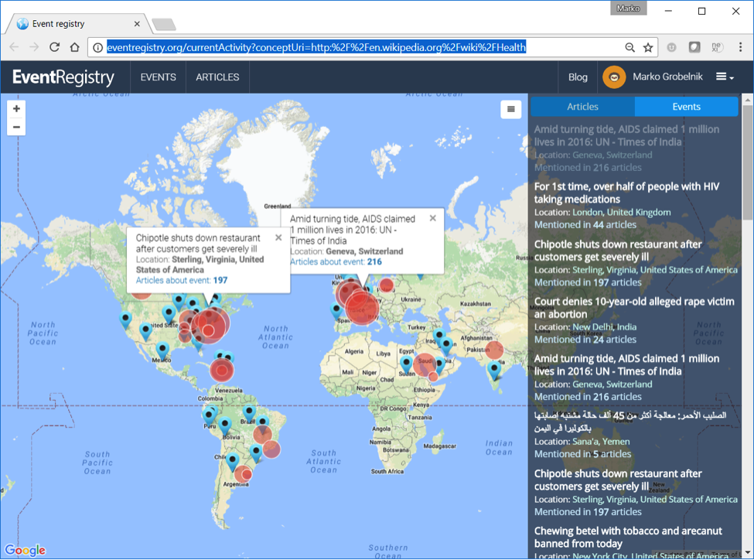754x560 pixels.
Task: Zoom in on the map with plus button
Action: point(16,109)
